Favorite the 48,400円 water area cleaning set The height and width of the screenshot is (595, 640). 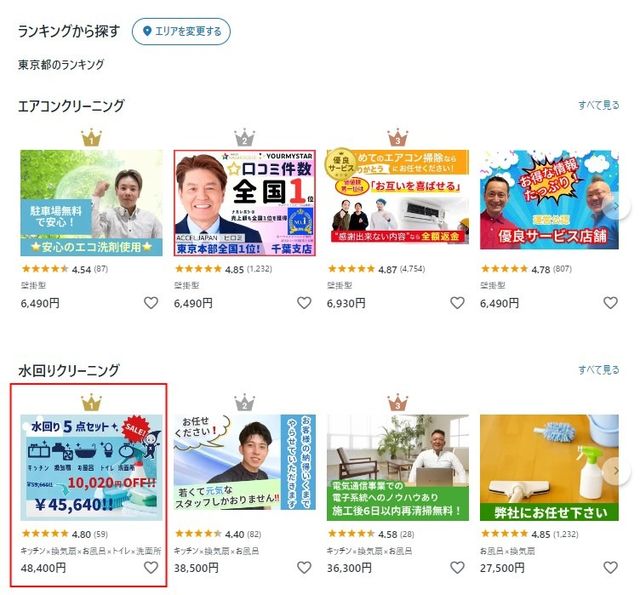(x=151, y=568)
